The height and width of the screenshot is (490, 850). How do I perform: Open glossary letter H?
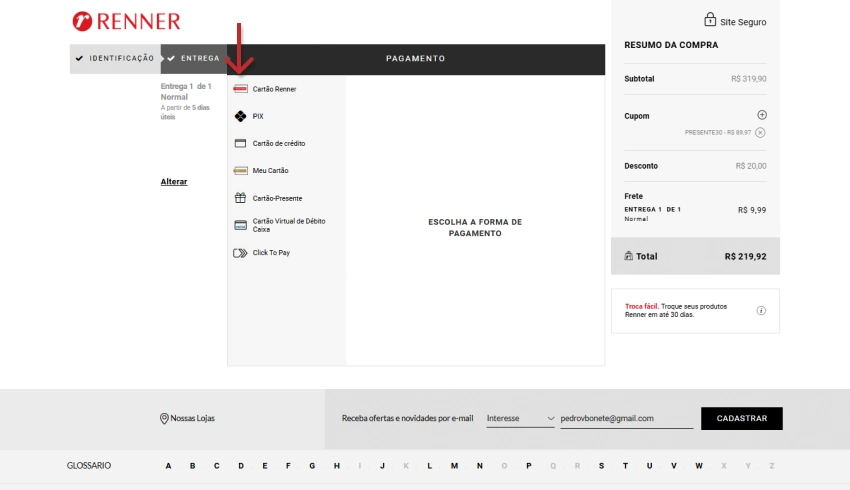[x=337, y=466]
